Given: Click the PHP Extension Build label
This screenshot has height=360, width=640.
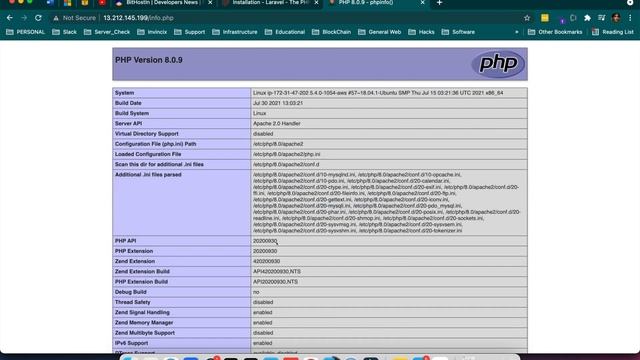Looking at the screenshot, I should tap(141, 282).
